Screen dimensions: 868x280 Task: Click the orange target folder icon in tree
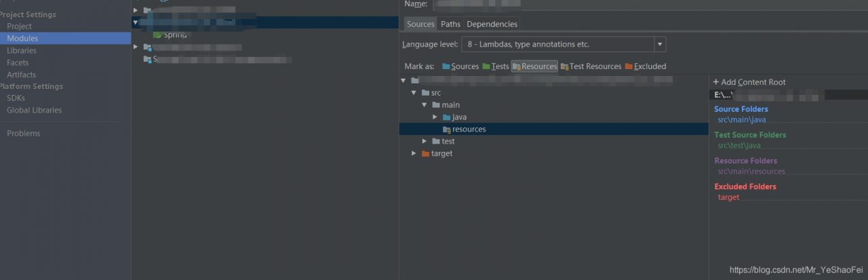[x=425, y=154]
